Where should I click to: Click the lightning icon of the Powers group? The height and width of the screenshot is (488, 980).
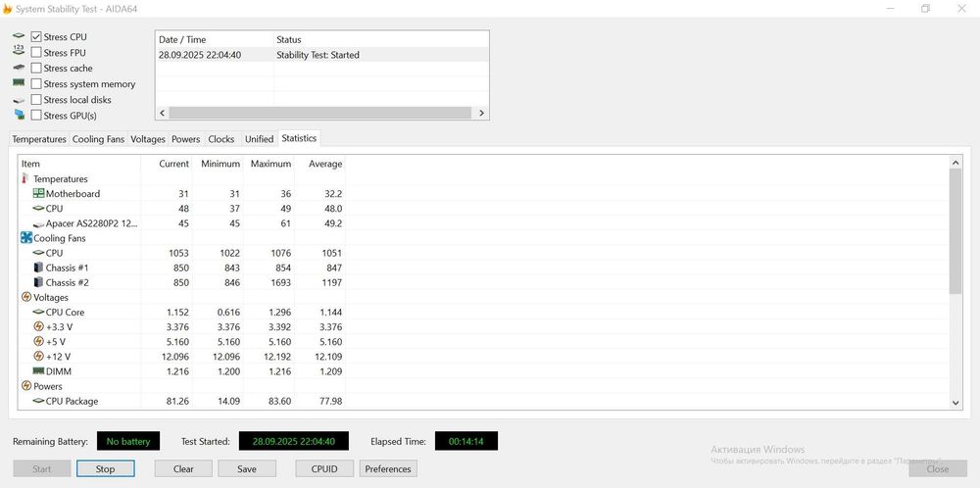tap(26, 386)
